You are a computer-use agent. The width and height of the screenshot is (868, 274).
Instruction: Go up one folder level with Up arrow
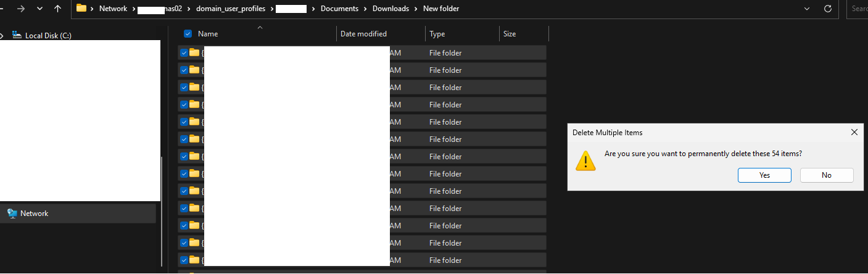tap(57, 9)
